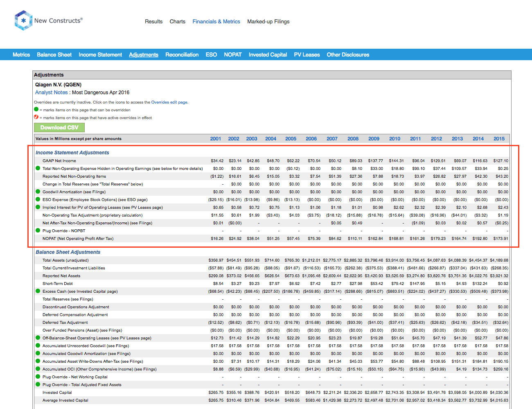Click the Average Invested Capital row label
The image size is (532, 409).
65,400
